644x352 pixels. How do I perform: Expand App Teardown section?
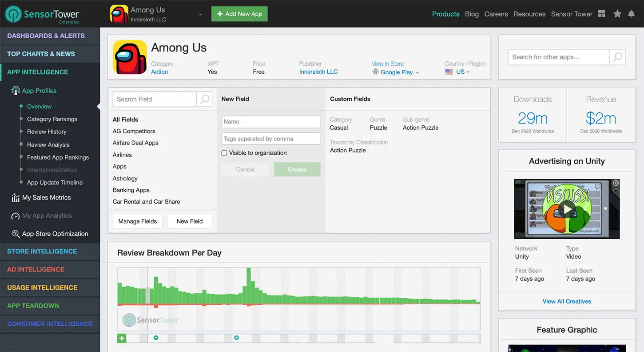(50, 306)
